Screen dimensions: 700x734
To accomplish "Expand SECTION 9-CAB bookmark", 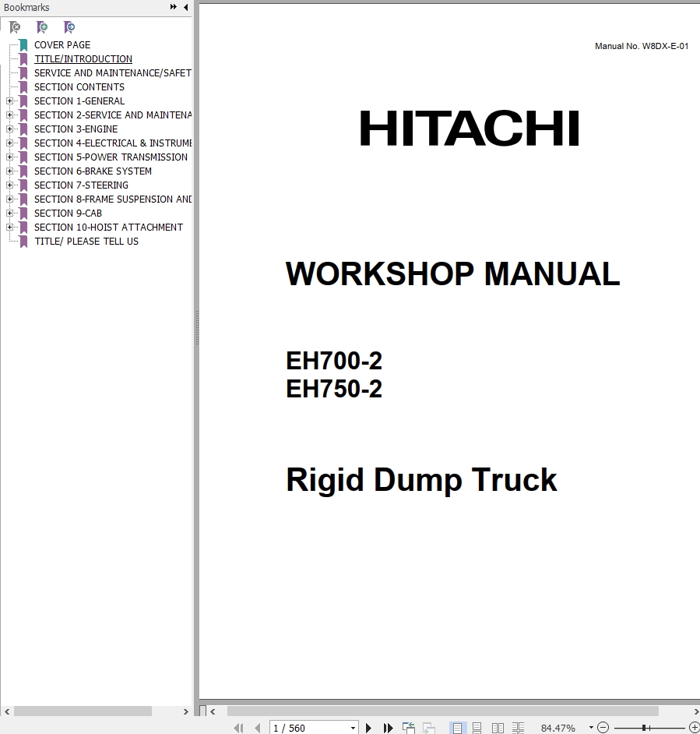I will coord(9,213).
